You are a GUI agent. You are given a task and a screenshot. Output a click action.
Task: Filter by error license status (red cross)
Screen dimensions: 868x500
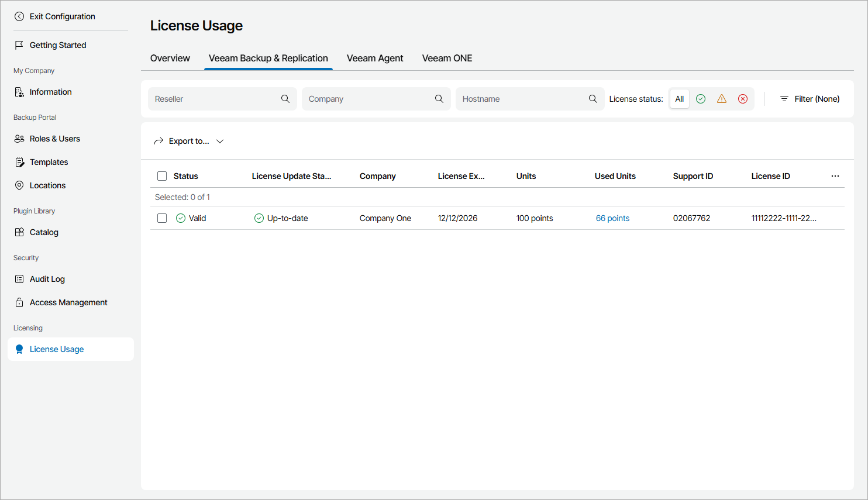pos(743,99)
